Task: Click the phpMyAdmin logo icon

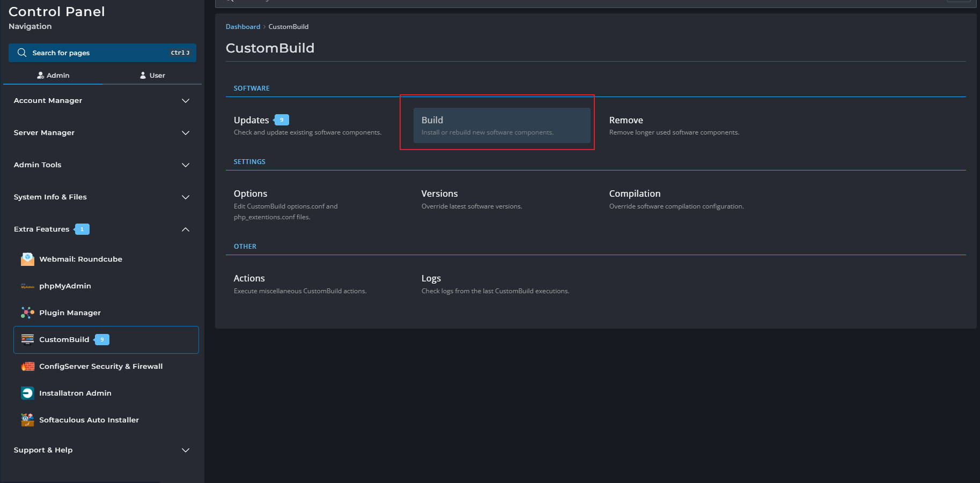Action: click(x=27, y=286)
